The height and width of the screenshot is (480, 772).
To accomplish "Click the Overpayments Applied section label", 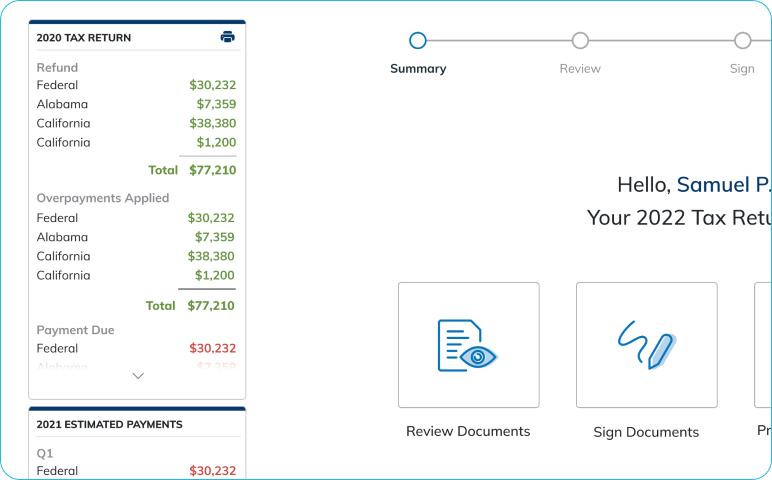I will coord(103,198).
